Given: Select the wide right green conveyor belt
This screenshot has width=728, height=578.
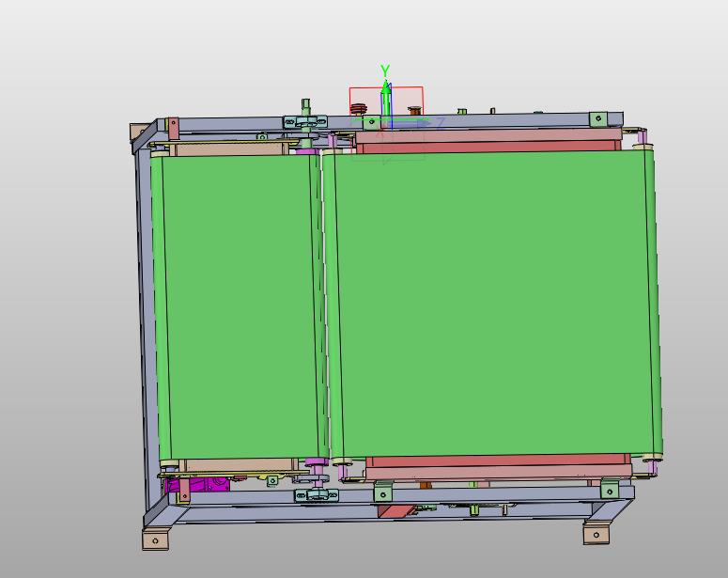Looking at the screenshot, I should click(492, 305).
